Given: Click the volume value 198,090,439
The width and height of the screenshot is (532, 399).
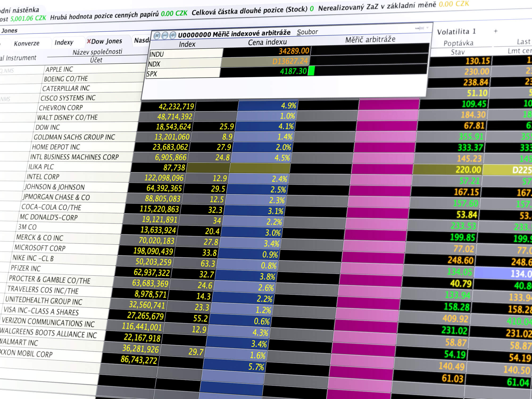Looking at the screenshot, I should pyautogui.click(x=153, y=251).
